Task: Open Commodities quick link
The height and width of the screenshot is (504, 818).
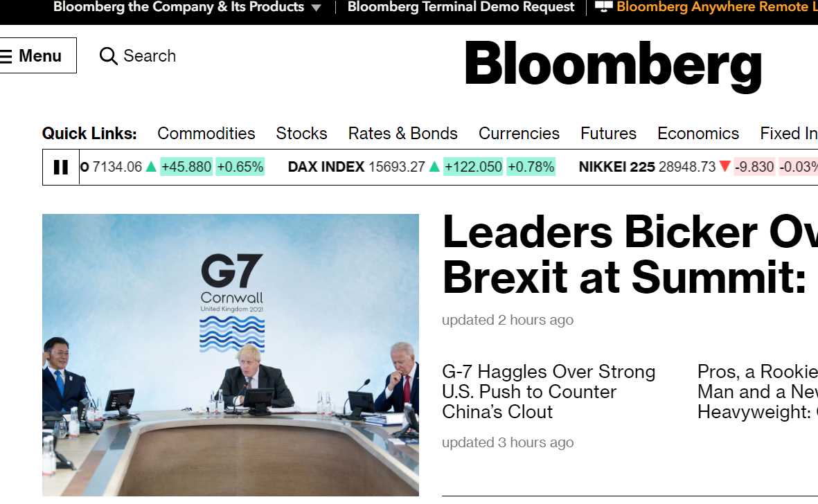Action: (206, 133)
